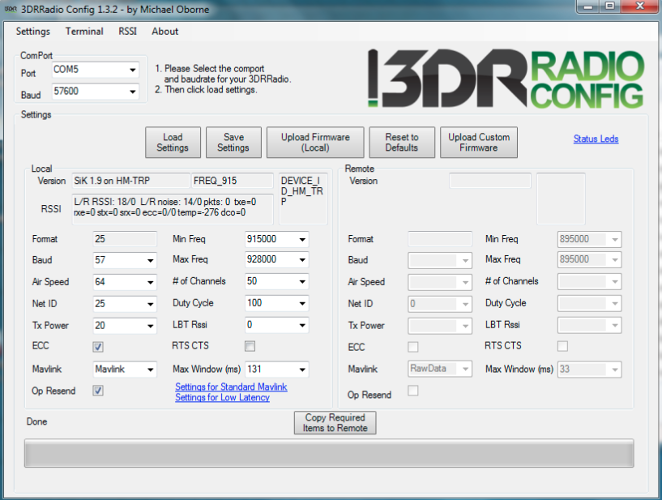Viewport: 662px width, 500px height.
Task: Click the DEVICE_ID_HM_TRP text box
Action: (303, 198)
